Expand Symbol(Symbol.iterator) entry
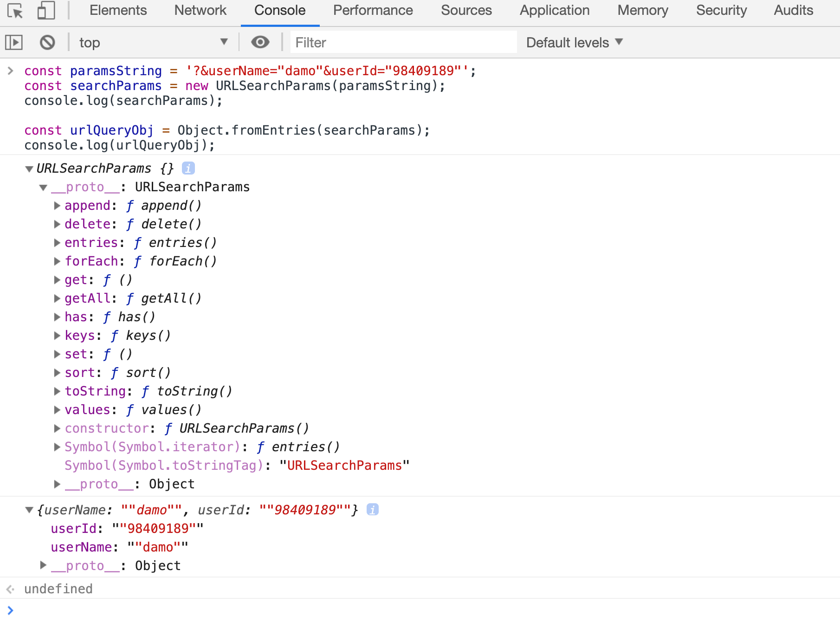The height and width of the screenshot is (623, 840). pyautogui.click(x=57, y=447)
